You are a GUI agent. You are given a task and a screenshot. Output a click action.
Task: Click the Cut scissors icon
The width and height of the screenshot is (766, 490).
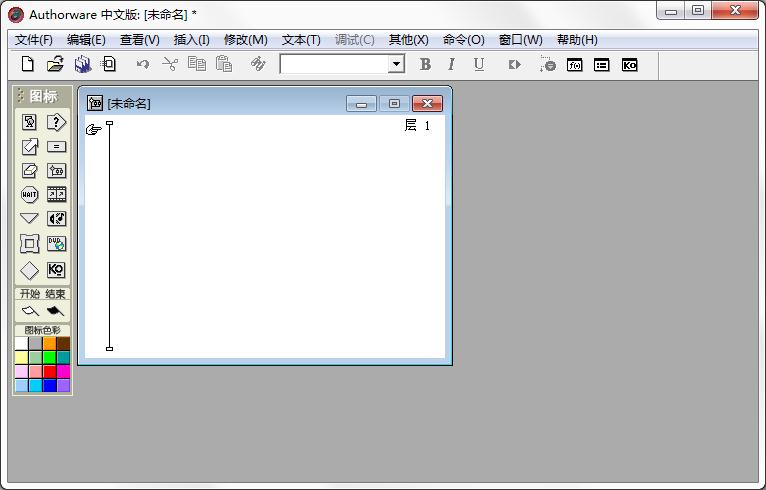pos(170,64)
